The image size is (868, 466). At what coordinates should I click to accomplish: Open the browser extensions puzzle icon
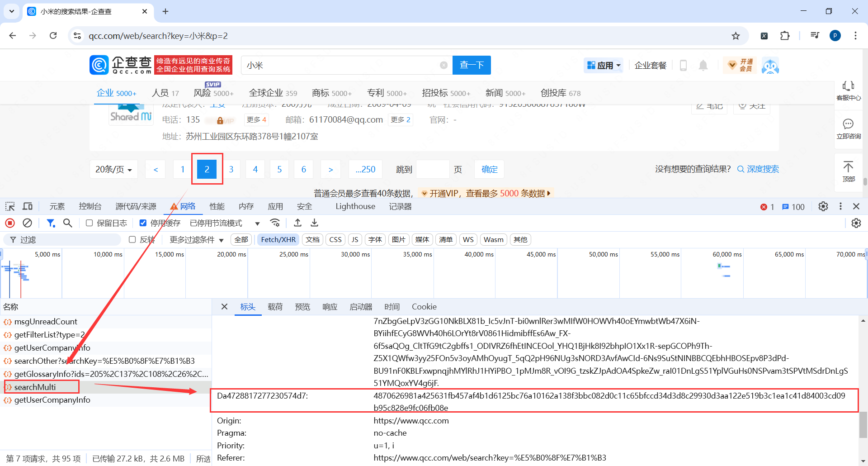pyautogui.click(x=785, y=36)
